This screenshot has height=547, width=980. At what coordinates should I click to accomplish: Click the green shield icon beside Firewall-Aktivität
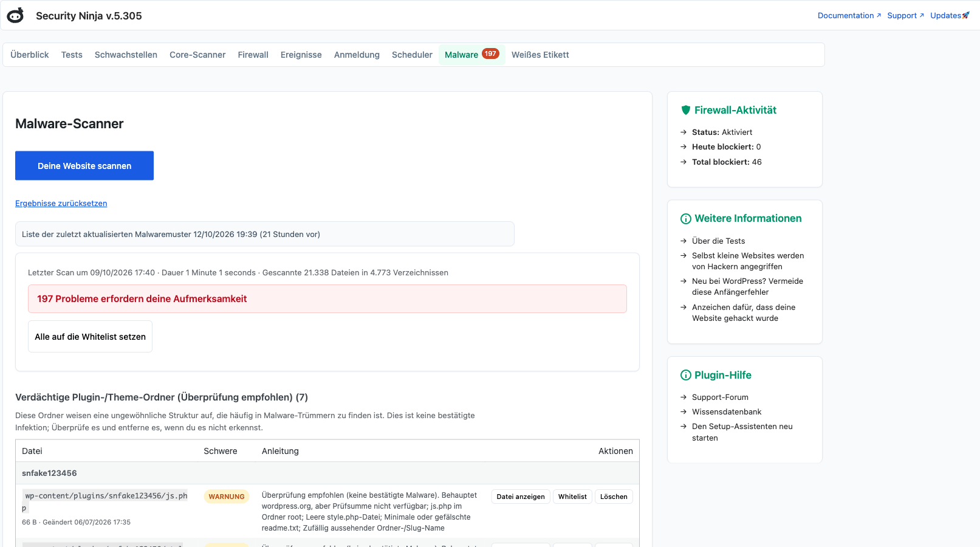click(x=686, y=110)
